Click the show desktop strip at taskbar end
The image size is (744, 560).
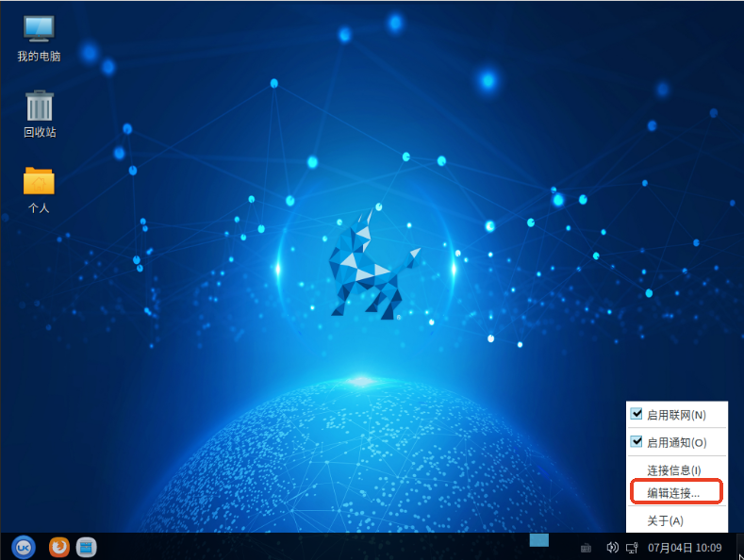pyautogui.click(x=739, y=547)
